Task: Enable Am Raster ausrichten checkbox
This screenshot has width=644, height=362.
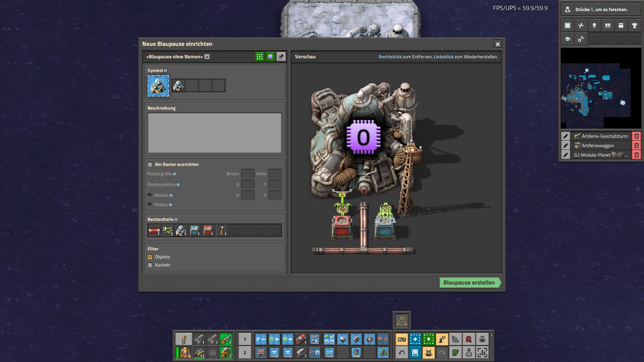Action: 150,164
